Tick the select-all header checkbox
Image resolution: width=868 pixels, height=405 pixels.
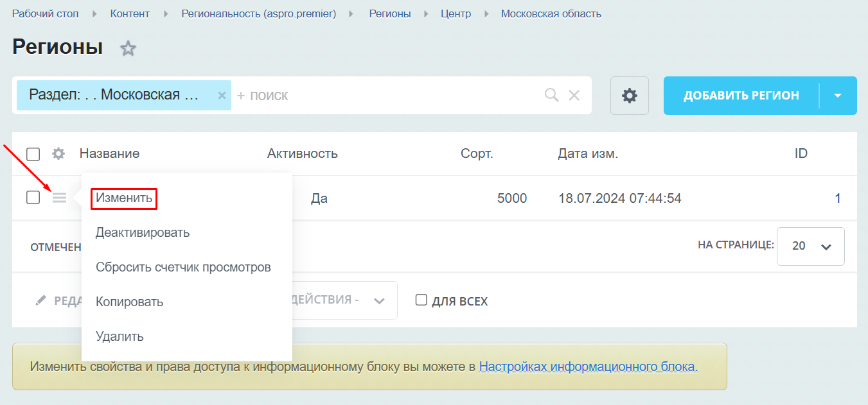click(x=33, y=154)
